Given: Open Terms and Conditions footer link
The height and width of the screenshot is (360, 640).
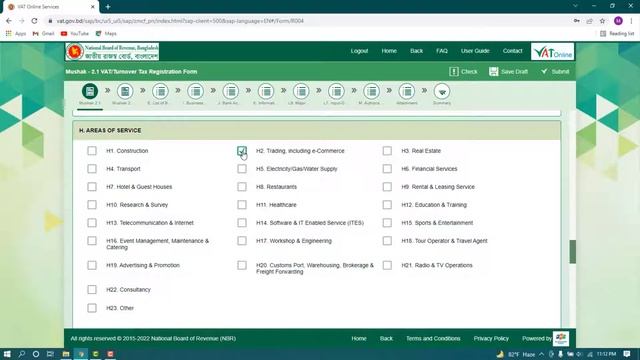Looking at the screenshot, I should (x=433, y=338).
